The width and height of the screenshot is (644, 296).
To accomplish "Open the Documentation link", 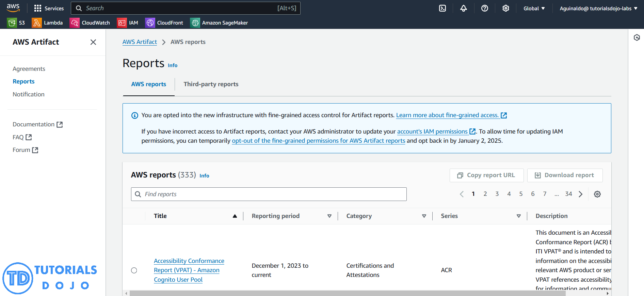I will [37, 124].
